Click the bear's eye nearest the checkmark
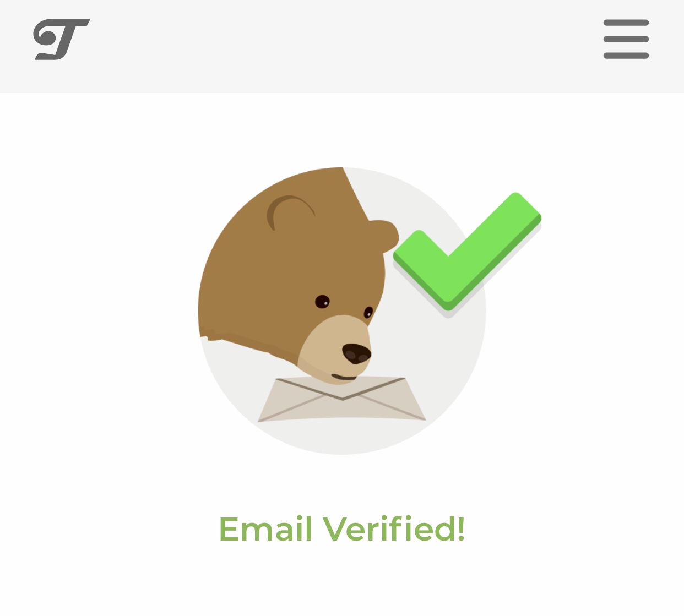684x616 pixels. [x=368, y=313]
